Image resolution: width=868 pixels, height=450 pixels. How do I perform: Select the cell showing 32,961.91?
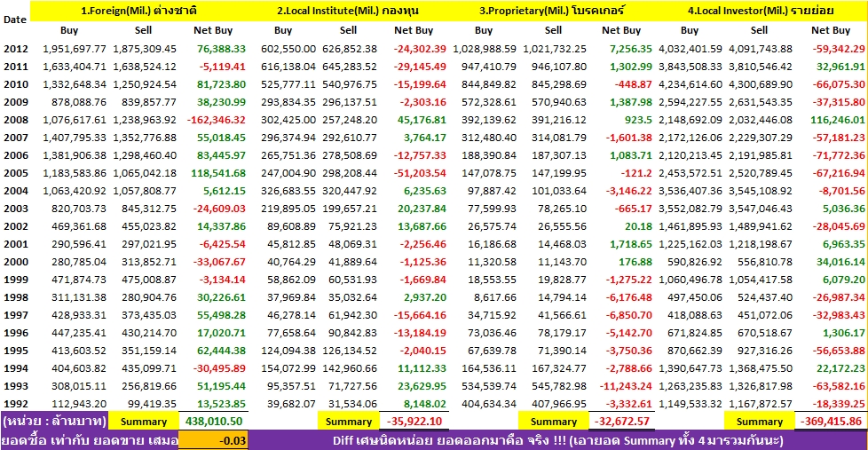(x=840, y=67)
